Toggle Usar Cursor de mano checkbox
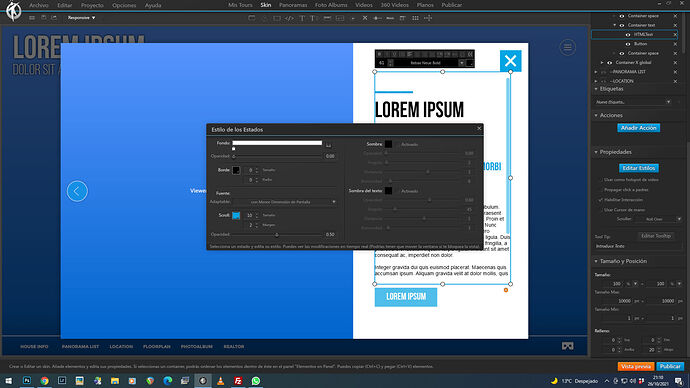The height and width of the screenshot is (388, 690). point(601,210)
